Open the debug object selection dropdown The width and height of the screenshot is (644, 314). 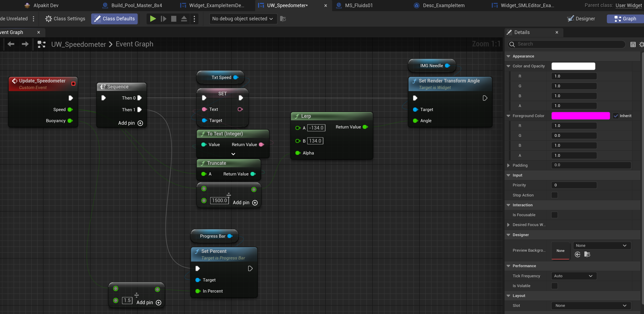[x=243, y=19]
